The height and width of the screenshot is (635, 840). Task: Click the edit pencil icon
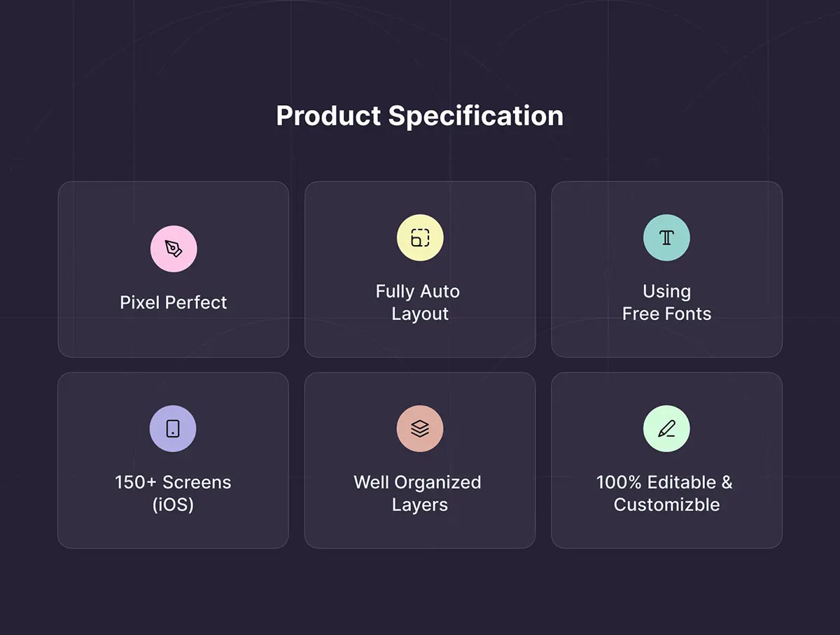[666, 428]
